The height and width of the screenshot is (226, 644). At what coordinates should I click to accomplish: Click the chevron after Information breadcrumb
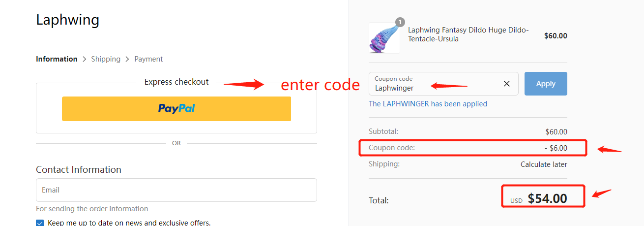point(84,59)
